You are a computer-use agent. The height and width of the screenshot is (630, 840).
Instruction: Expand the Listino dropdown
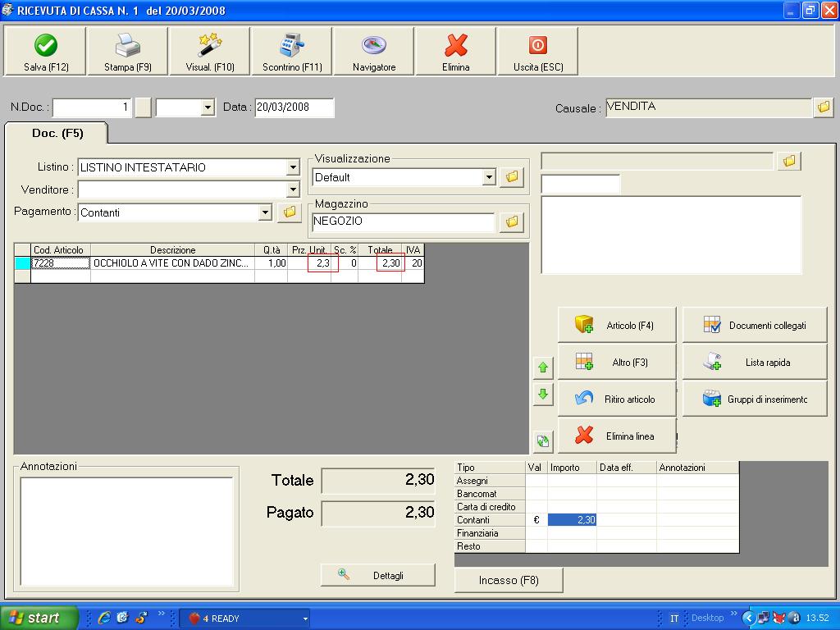[293, 167]
